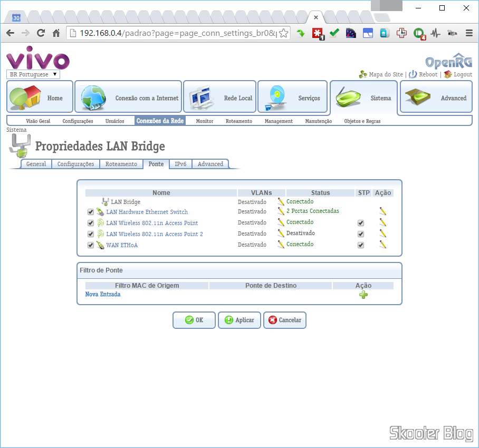Screen dimensions: 479x448
Task: Uncheck LAN Wireless 802.11n Access Point 2
Action: point(90,233)
